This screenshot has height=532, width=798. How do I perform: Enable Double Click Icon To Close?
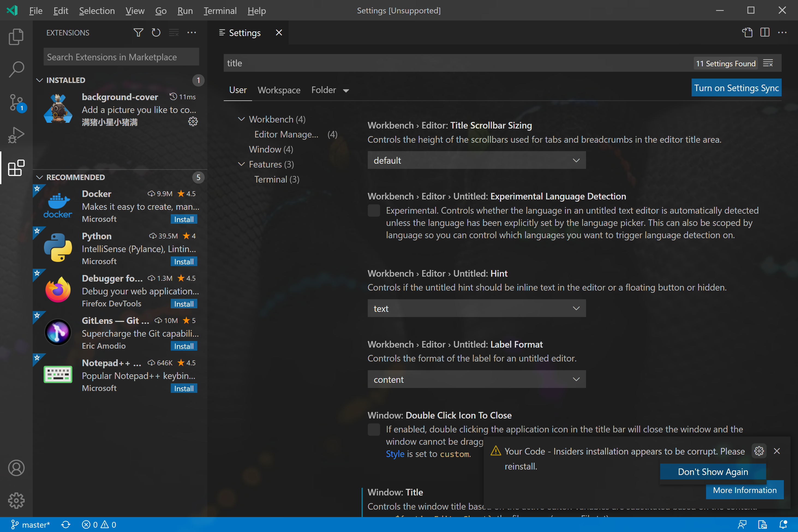(x=373, y=429)
